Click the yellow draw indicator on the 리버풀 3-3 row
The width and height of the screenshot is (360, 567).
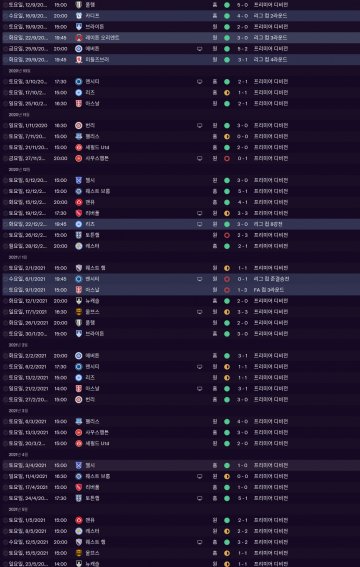click(x=227, y=213)
